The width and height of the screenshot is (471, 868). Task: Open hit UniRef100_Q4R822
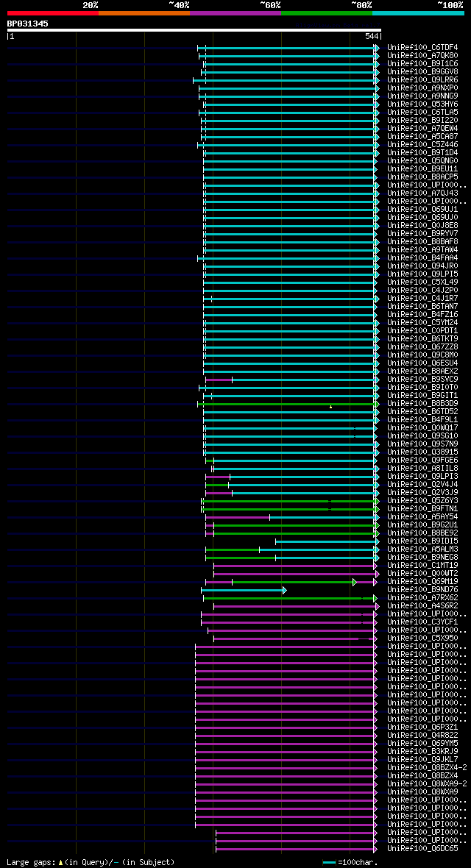[x=422, y=735]
